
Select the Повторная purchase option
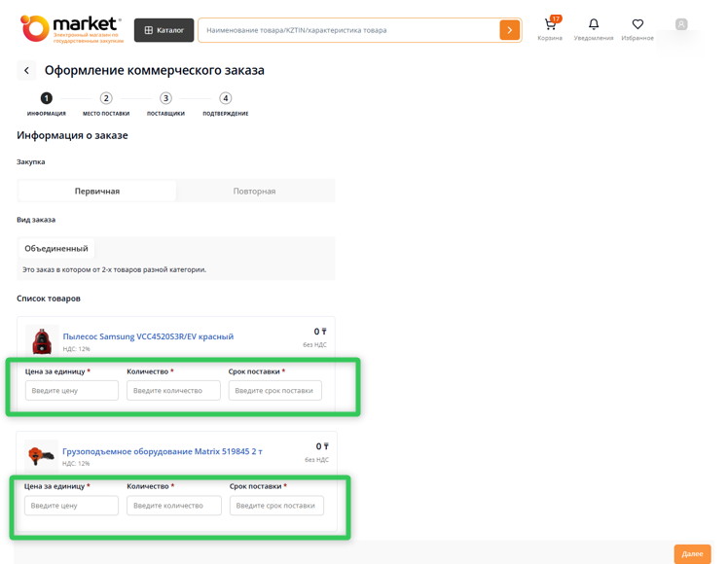tap(254, 191)
